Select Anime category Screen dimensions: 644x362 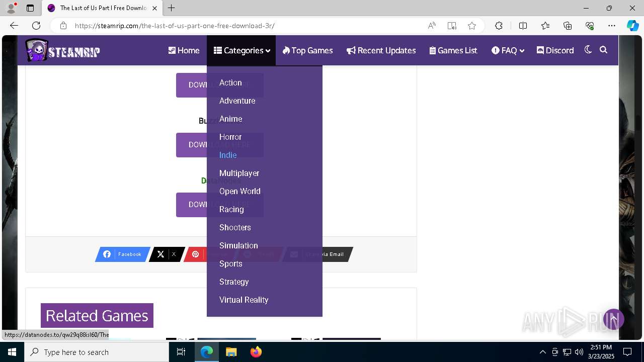click(x=230, y=119)
